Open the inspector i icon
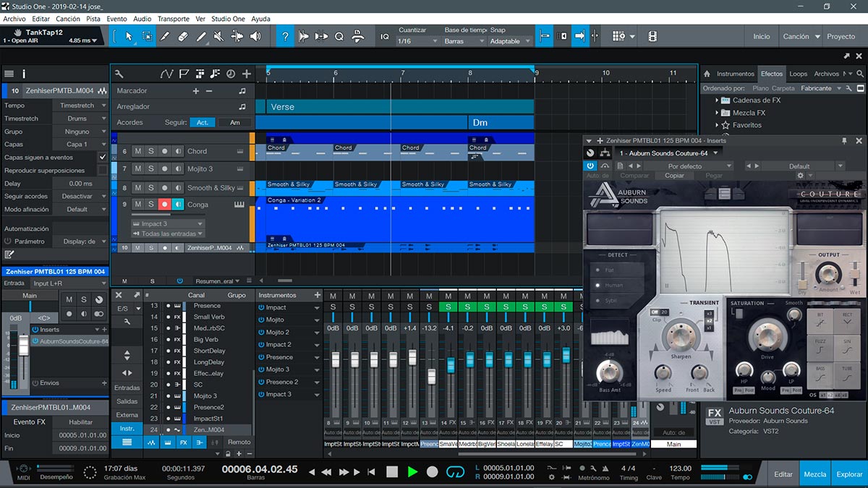The image size is (868, 488). point(24,74)
